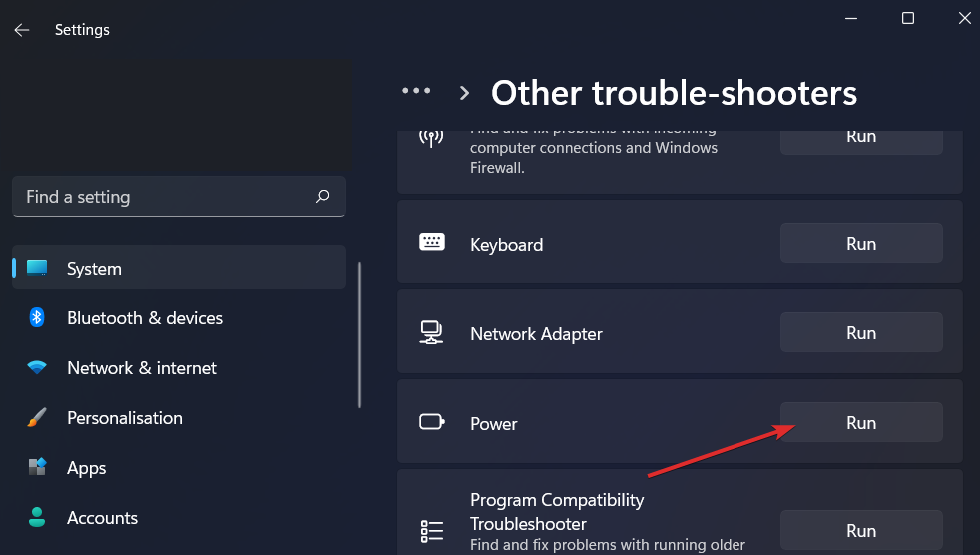This screenshot has width=980, height=555.
Task: Click the Settings window title
Action: [82, 29]
